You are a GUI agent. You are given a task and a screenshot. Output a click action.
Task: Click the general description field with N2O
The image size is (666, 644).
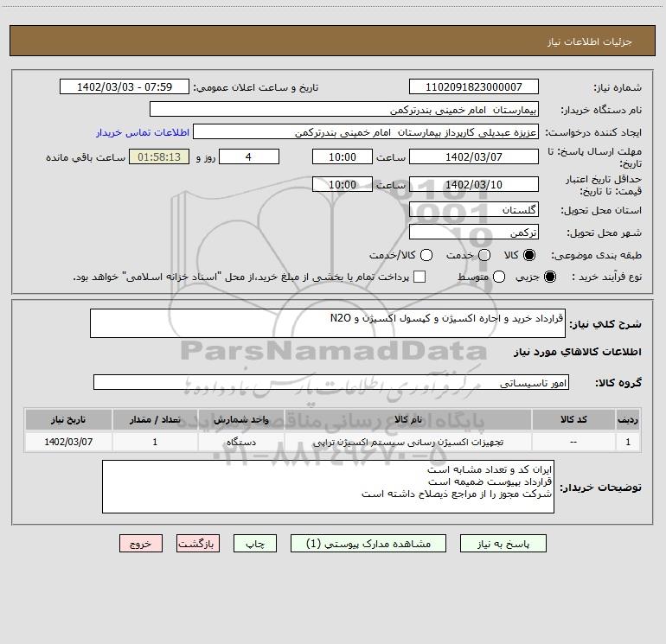328,323
